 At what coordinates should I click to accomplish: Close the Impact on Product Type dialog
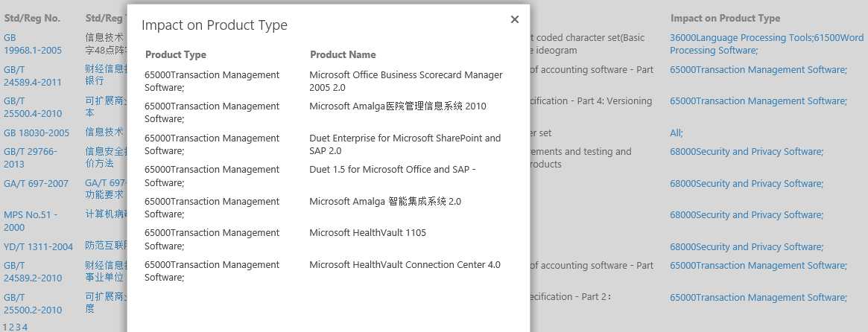click(x=514, y=19)
